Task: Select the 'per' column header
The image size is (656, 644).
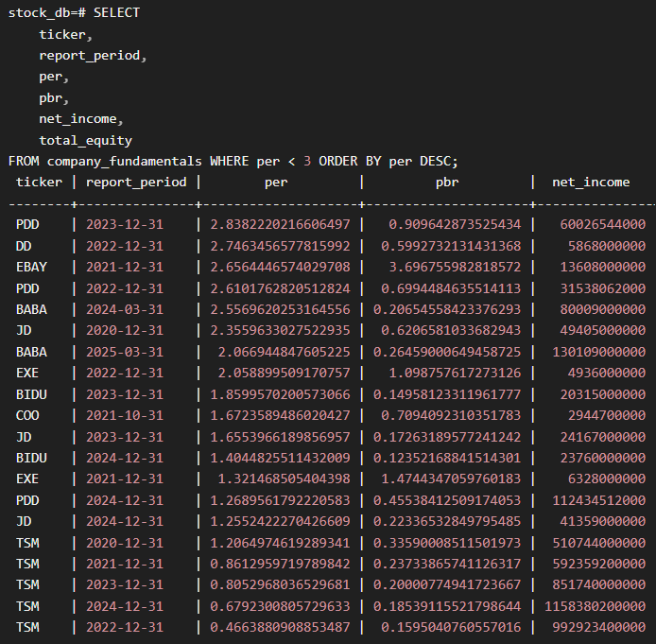Action: pyautogui.click(x=276, y=183)
